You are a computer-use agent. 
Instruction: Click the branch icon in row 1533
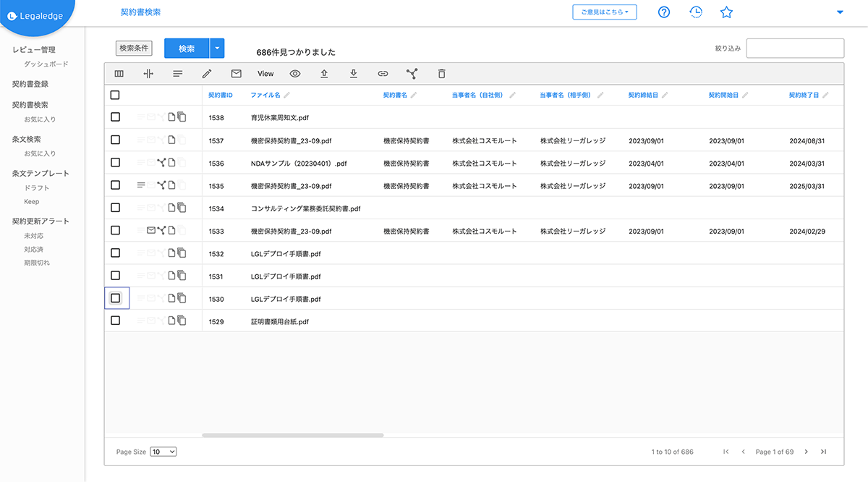point(161,230)
